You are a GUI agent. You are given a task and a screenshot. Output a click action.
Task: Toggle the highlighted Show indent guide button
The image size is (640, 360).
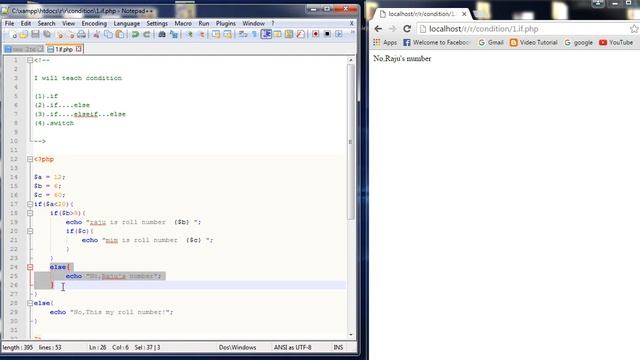click(266, 35)
